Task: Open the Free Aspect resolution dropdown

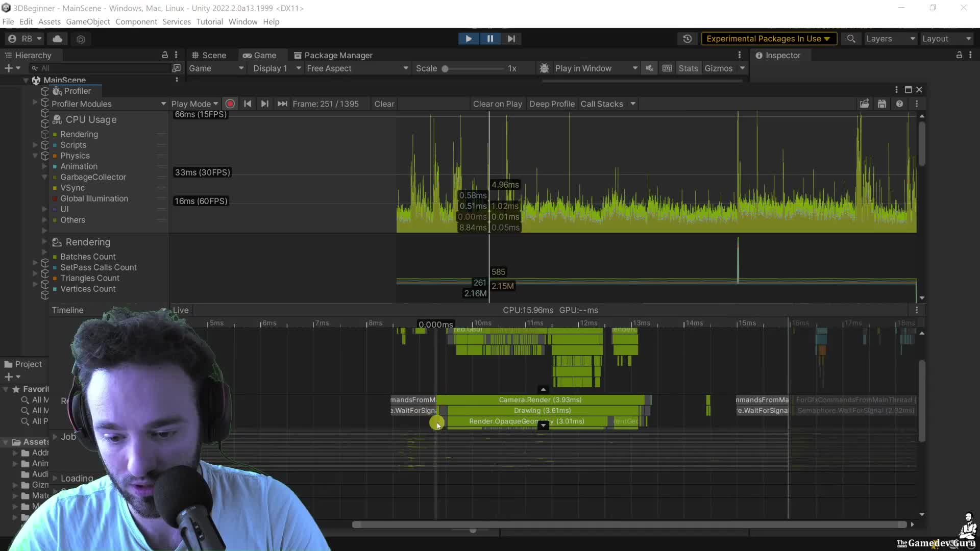Action: (357, 68)
